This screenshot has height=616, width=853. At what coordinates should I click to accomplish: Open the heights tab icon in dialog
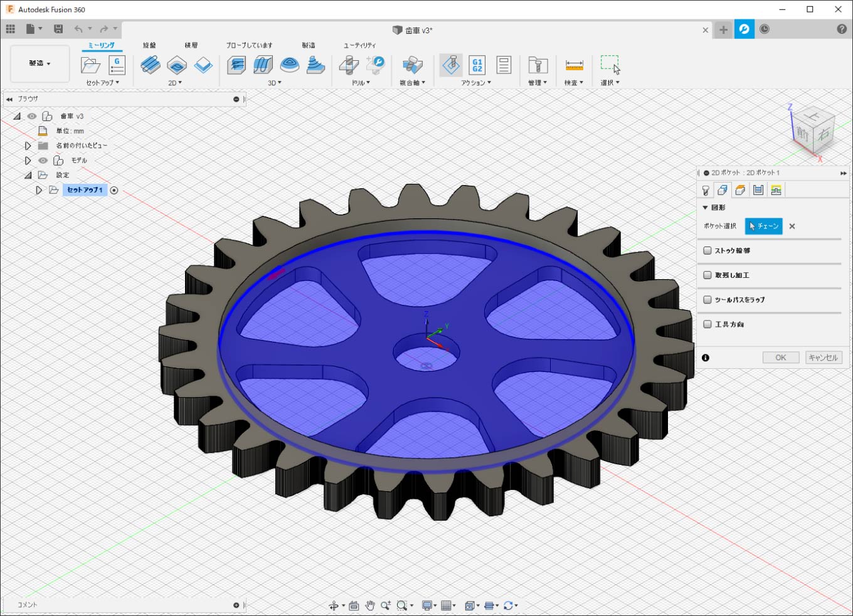click(740, 190)
